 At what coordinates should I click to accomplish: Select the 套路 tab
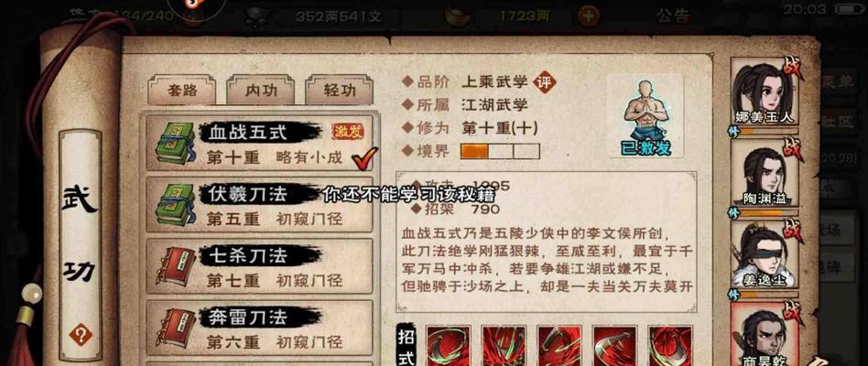pos(181,91)
